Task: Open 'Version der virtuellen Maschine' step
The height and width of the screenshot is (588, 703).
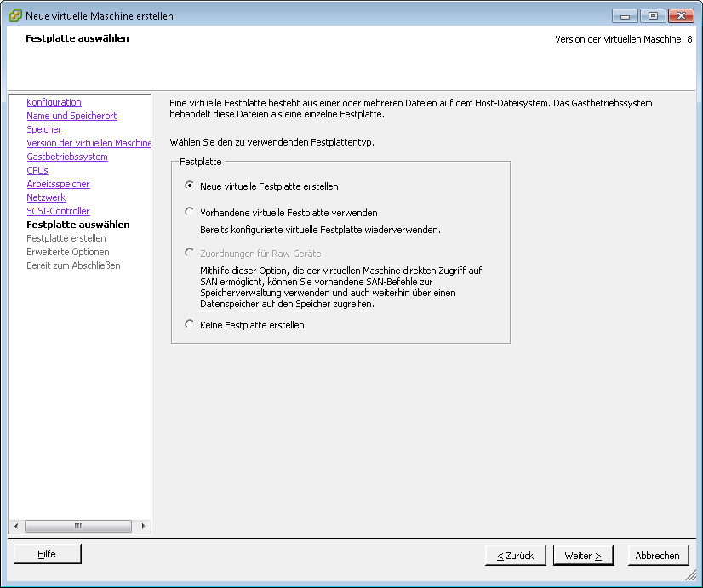Action: 89,143
